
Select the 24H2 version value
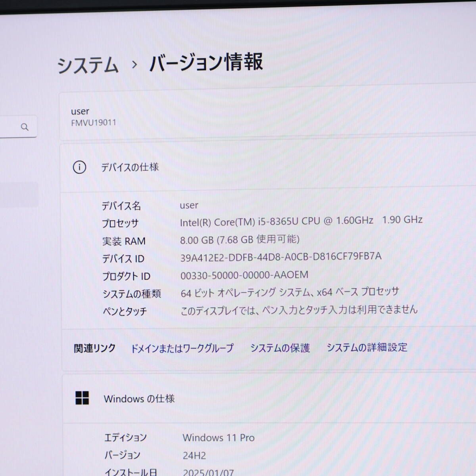tap(194, 456)
